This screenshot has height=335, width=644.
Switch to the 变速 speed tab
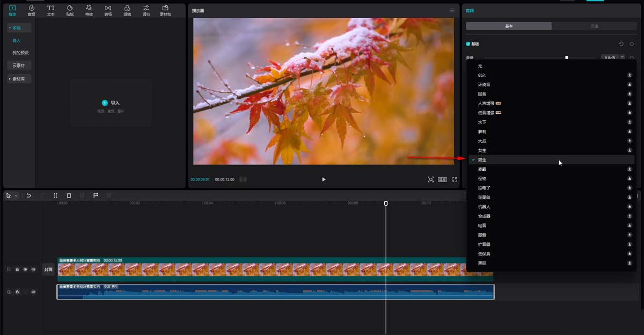coord(594,26)
